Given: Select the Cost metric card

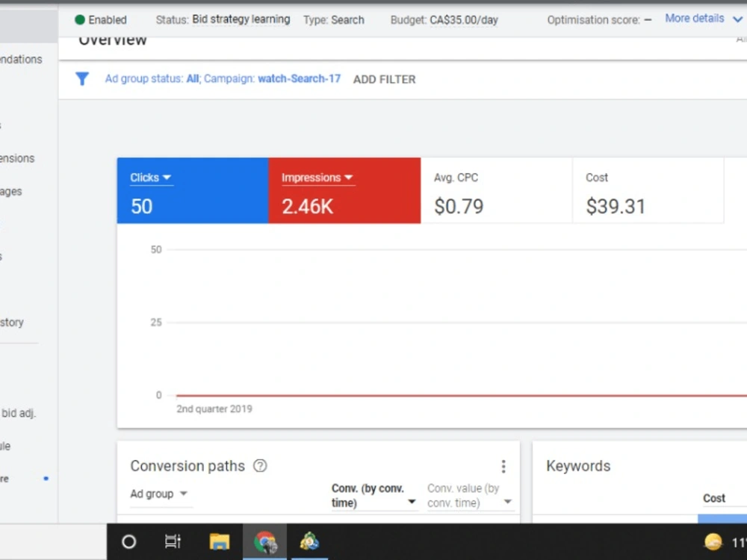Looking at the screenshot, I should (x=648, y=190).
